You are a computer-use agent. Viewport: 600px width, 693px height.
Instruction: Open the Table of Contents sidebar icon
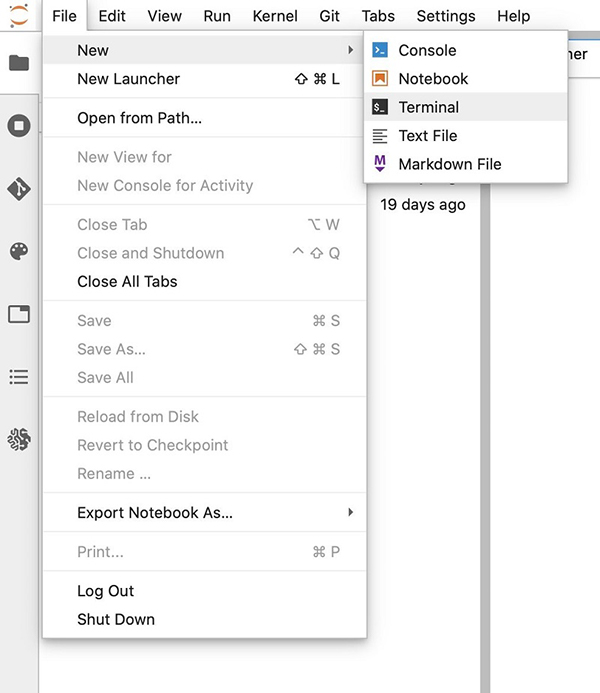(19, 377)
